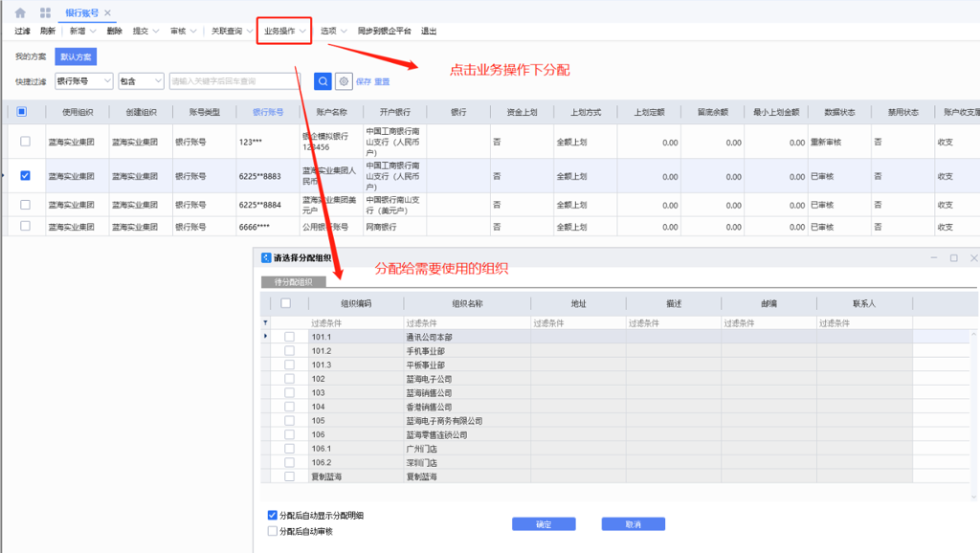Click the 重置 link
The width and height of the screenshot is (980, 553).
click(x=382, y=82)
